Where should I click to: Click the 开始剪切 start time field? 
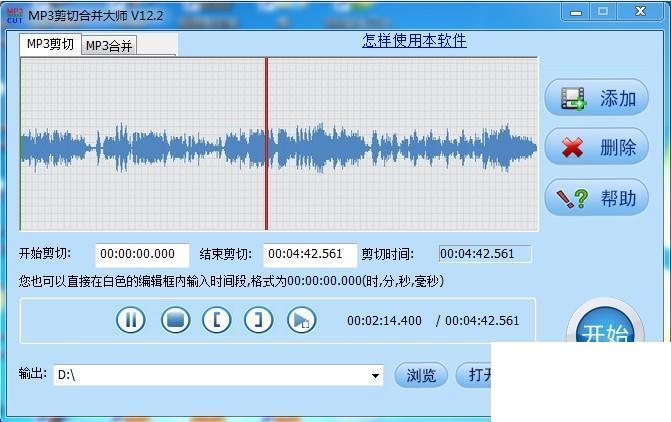click(142, 254)
